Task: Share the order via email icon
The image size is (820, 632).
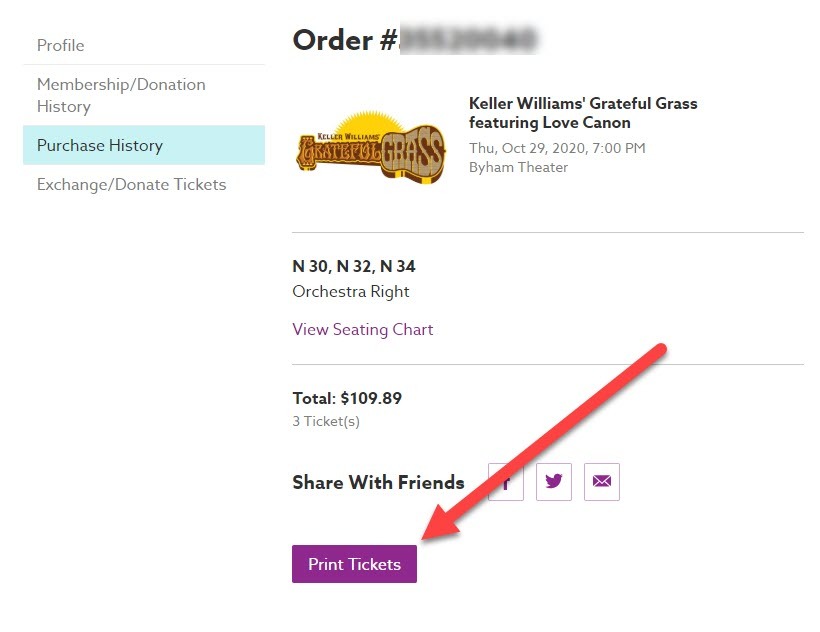Action: pos(602,482)
